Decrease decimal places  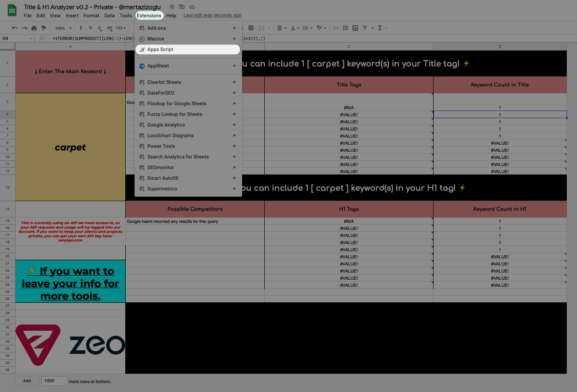100,28
